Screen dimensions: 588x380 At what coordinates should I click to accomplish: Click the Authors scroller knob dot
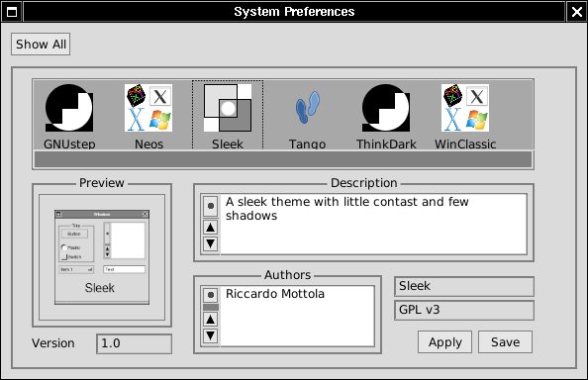211,295
